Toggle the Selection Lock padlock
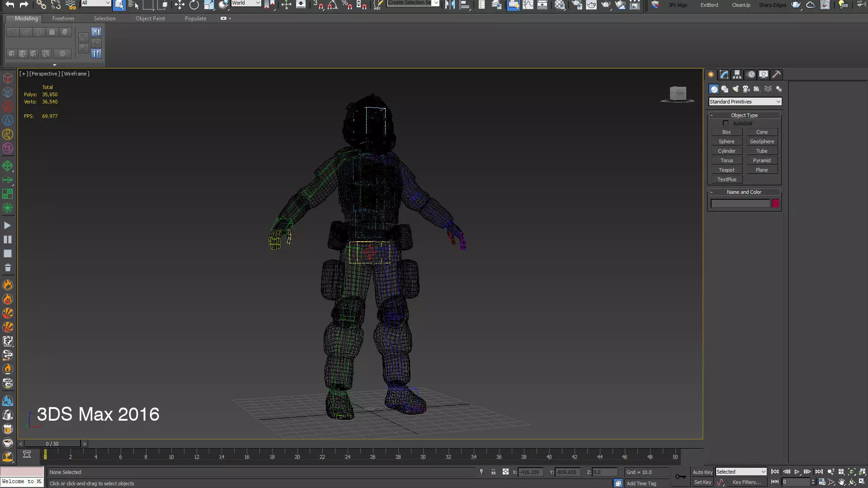868x488 pixels. (x=493, y=472)
